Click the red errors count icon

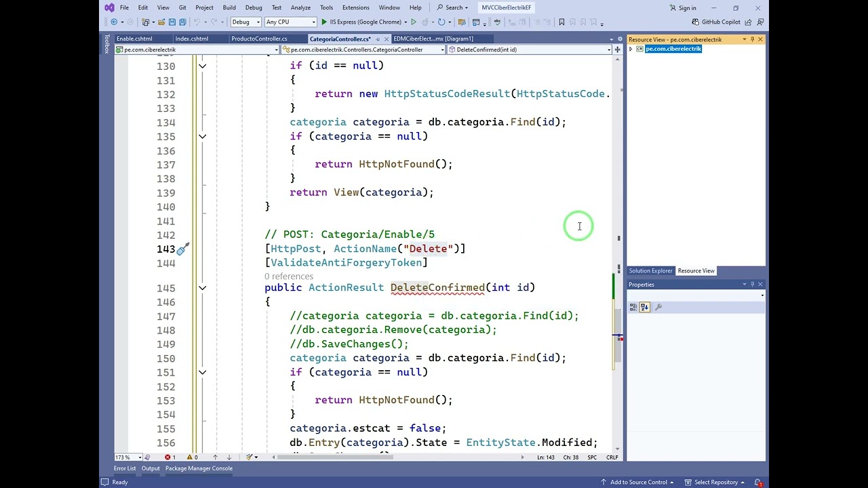coord(167,457)
